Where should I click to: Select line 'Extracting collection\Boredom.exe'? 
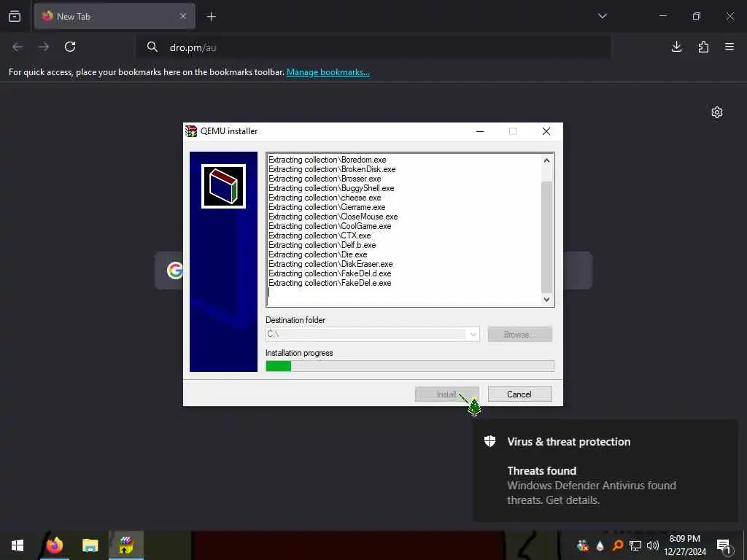328,160
